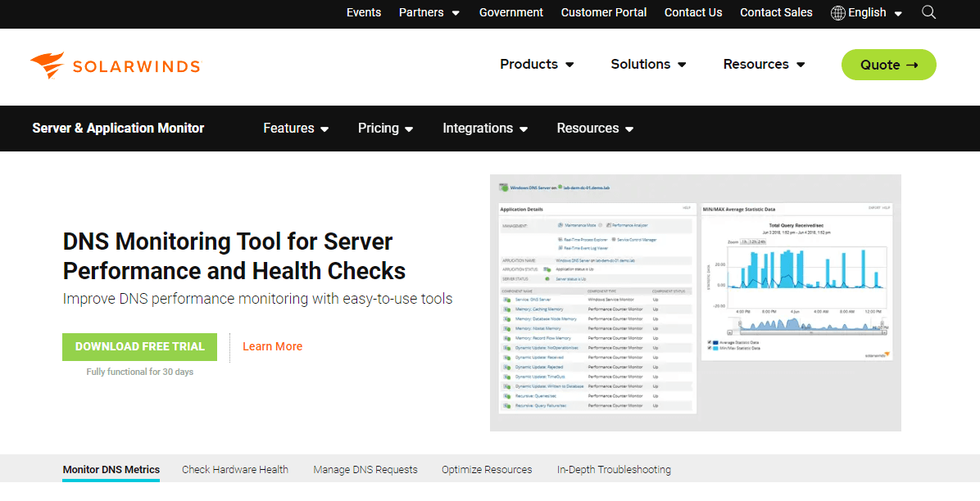The height and width of the screenshot is (501, 980).
Task: Click Download Free Trial button
Action: [139, 347]
